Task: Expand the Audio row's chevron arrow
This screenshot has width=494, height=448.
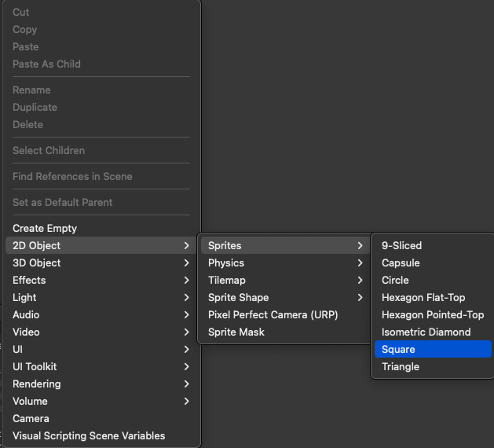Action: 186,314
